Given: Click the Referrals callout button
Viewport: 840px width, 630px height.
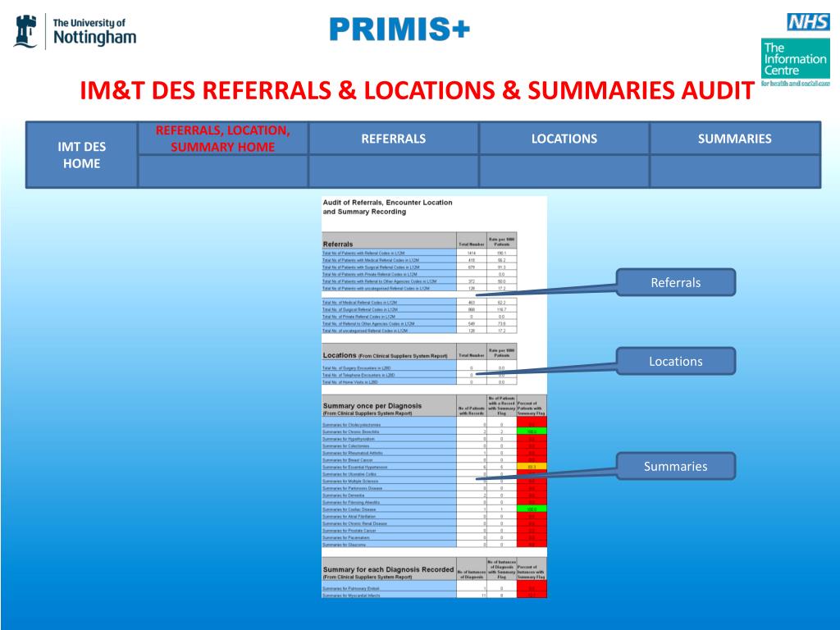Looking at the screenshot, I should [x=676, y=282].
